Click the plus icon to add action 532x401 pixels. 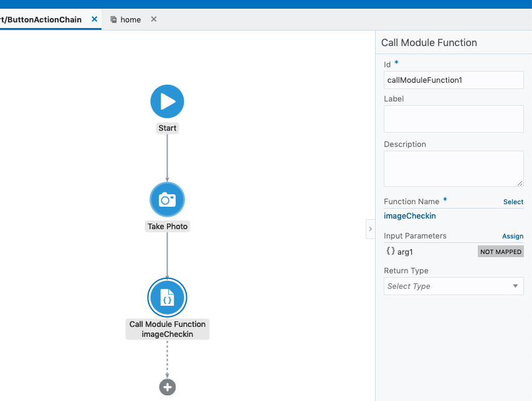167,387
